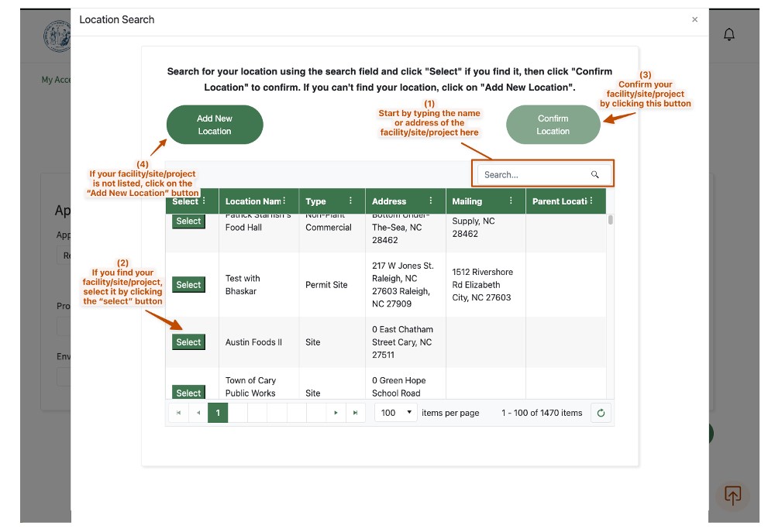Sort by the Address column header

(389, 201)
